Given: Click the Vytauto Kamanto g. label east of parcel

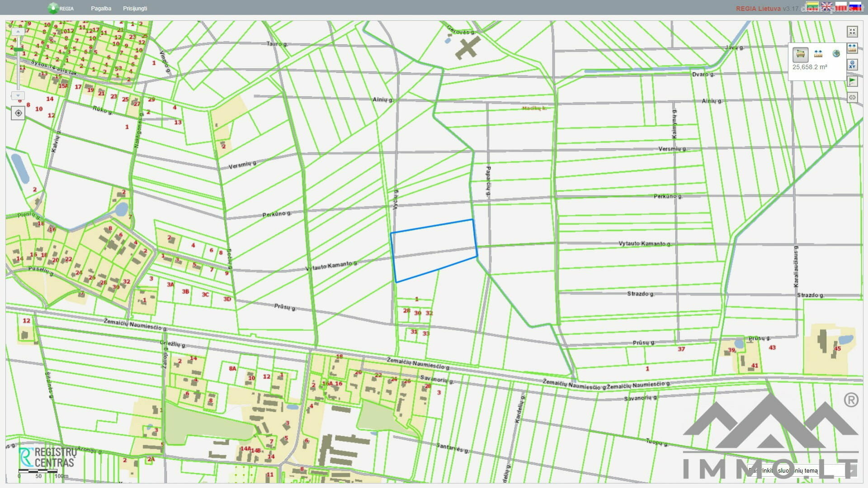Looking at the screenshot, I should coord(644,244).
